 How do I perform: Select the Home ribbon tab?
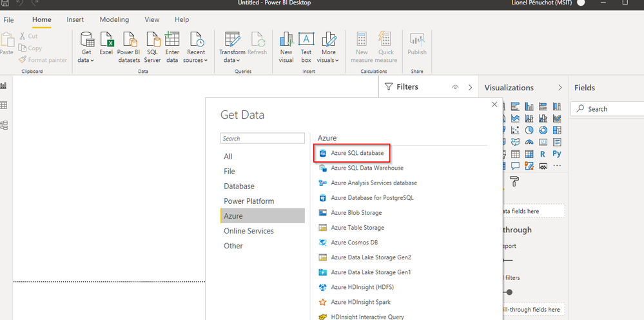(42, 20)
